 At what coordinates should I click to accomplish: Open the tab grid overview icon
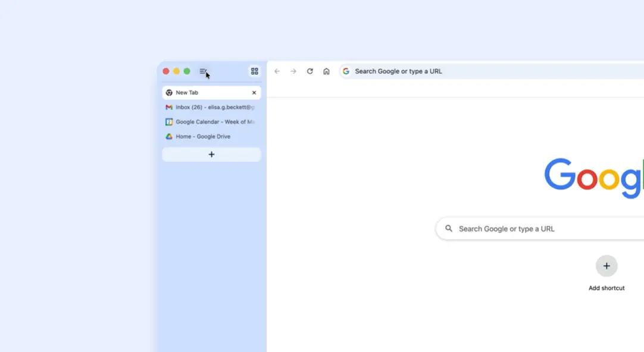255,71
